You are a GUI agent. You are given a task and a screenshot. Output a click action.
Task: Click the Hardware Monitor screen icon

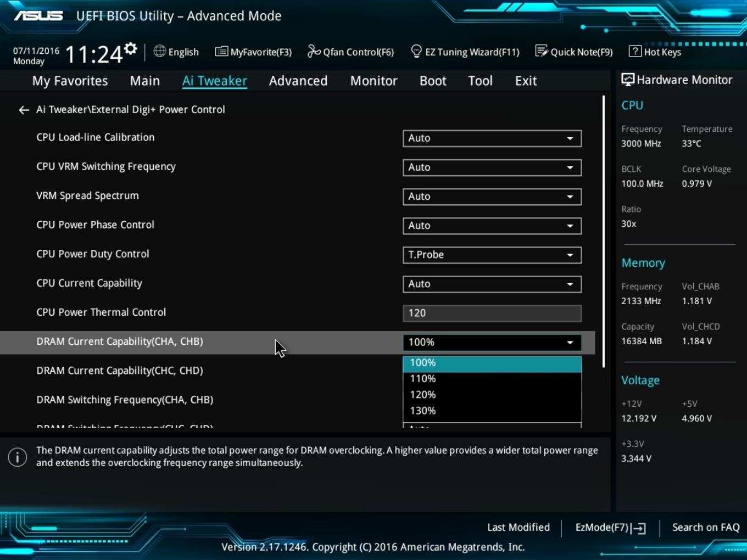tap(627, 80)
